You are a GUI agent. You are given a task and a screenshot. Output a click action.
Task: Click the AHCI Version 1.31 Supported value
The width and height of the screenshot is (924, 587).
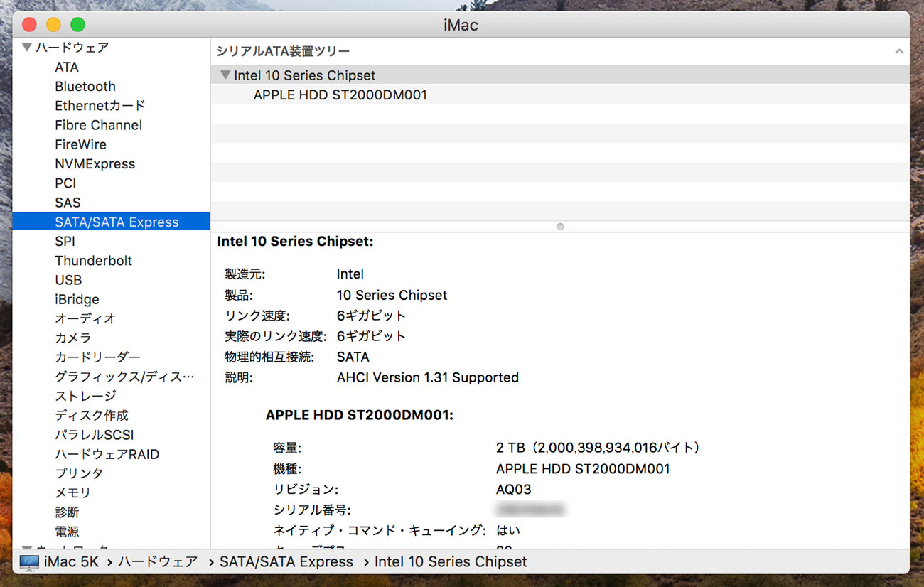pyautogui.click(x=428, y=377)
